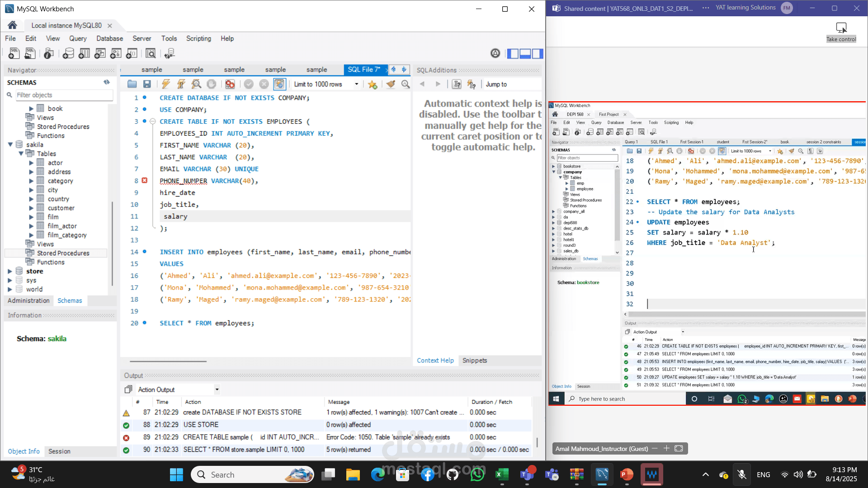
Task: Execute the SQL script with the lightning bolt icon
Action: (x=166, y=84)
